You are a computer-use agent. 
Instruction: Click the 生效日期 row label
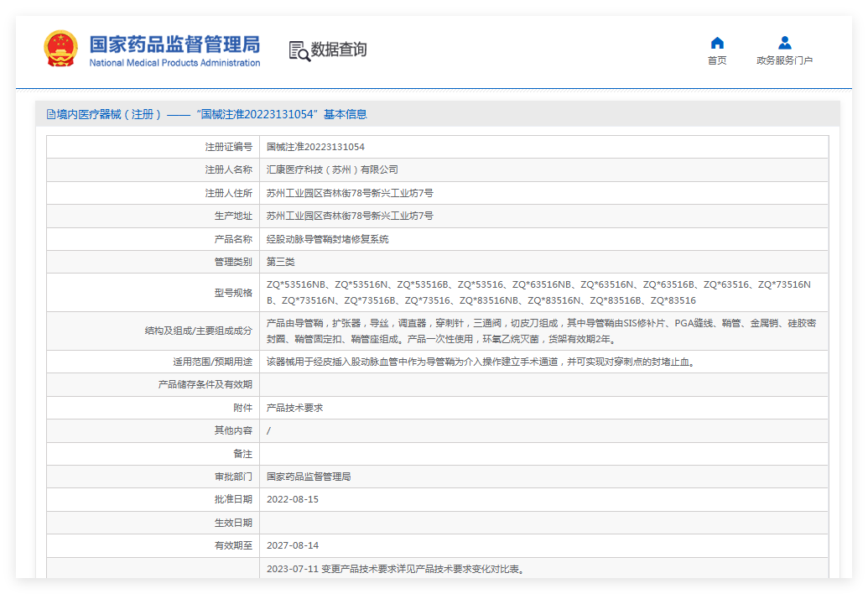pyautogui.click(x=233, y=523)
